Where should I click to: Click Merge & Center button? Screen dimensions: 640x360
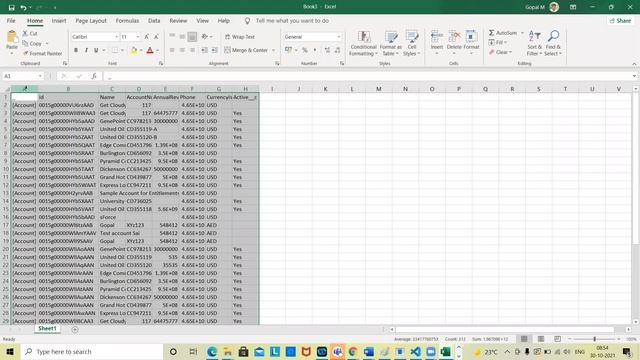pyautogui.click(x=246, y=50)
